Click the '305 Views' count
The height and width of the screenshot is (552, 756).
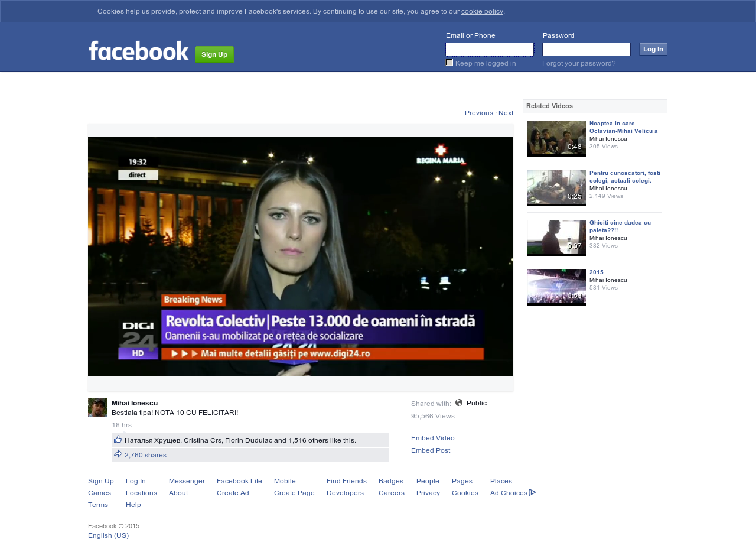pyautogui.click(x=604, y=146)
